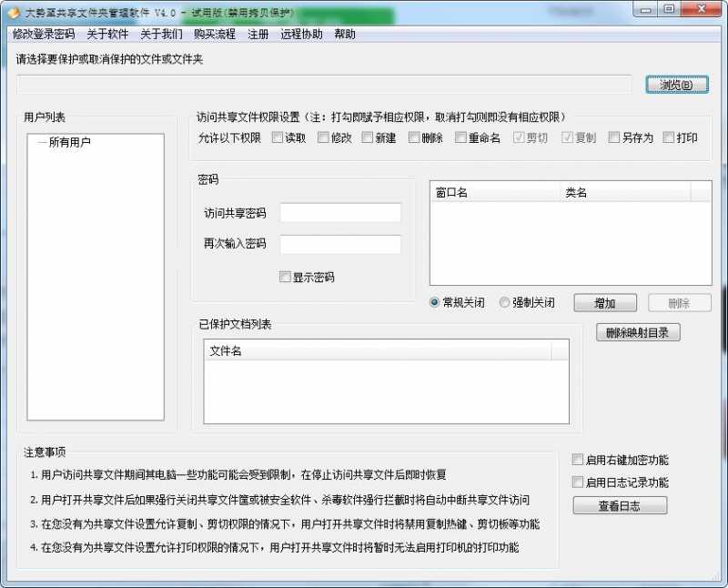启用“修改”权限
This screenshot has height=588, width=728.
[x=323, y=137]
